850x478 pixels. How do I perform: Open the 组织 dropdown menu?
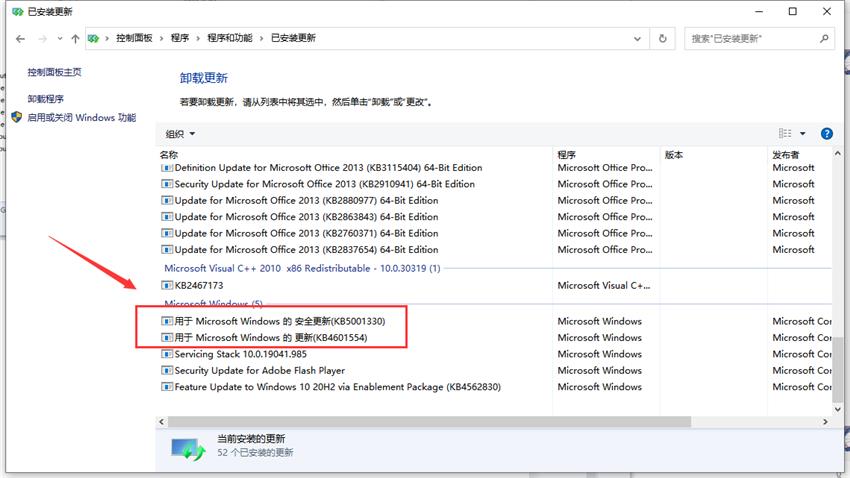click(180, 134)
